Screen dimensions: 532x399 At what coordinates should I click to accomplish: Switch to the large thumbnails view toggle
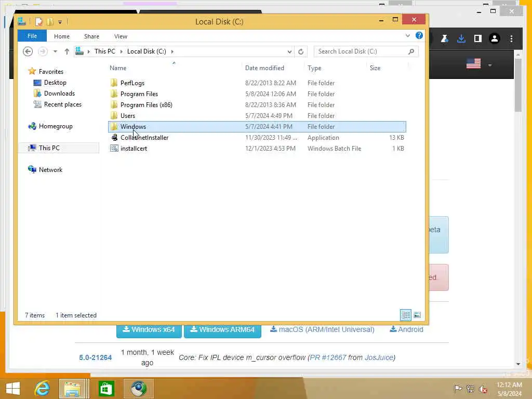(x=417, y=315)
